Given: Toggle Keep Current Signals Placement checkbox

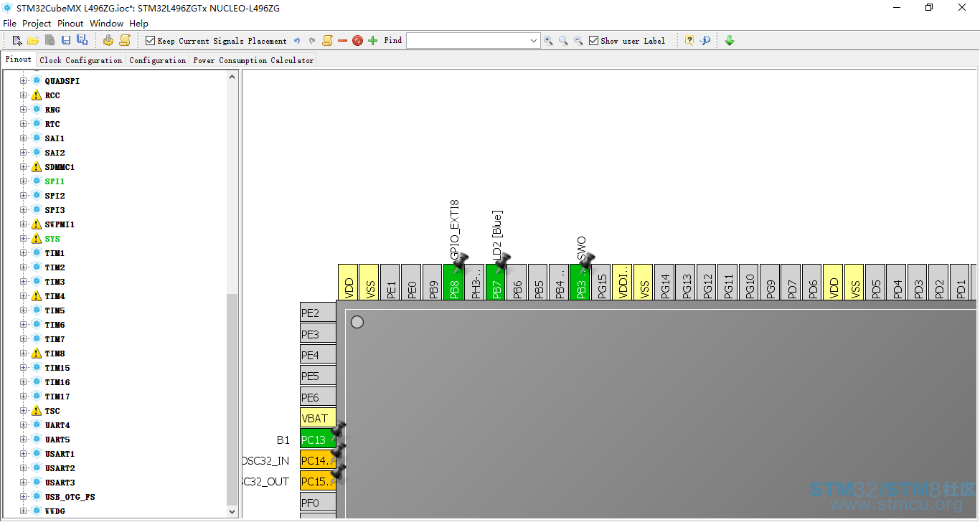Looking at the screenshot, I should 150,41.
